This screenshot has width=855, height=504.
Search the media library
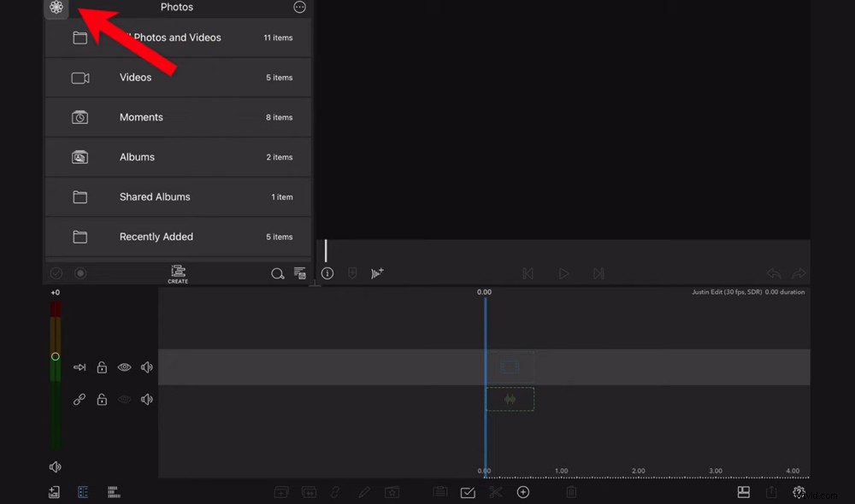tap(278, 273)
